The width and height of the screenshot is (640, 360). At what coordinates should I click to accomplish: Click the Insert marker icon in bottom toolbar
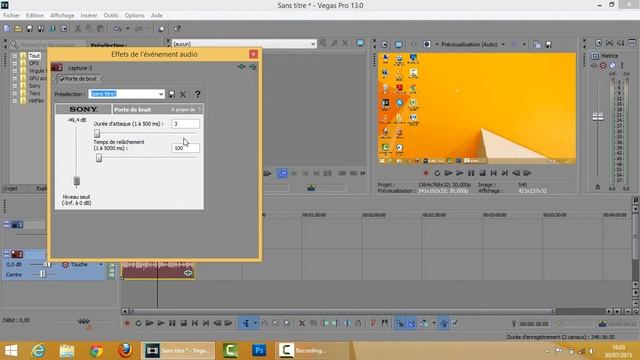click(373, 323)
